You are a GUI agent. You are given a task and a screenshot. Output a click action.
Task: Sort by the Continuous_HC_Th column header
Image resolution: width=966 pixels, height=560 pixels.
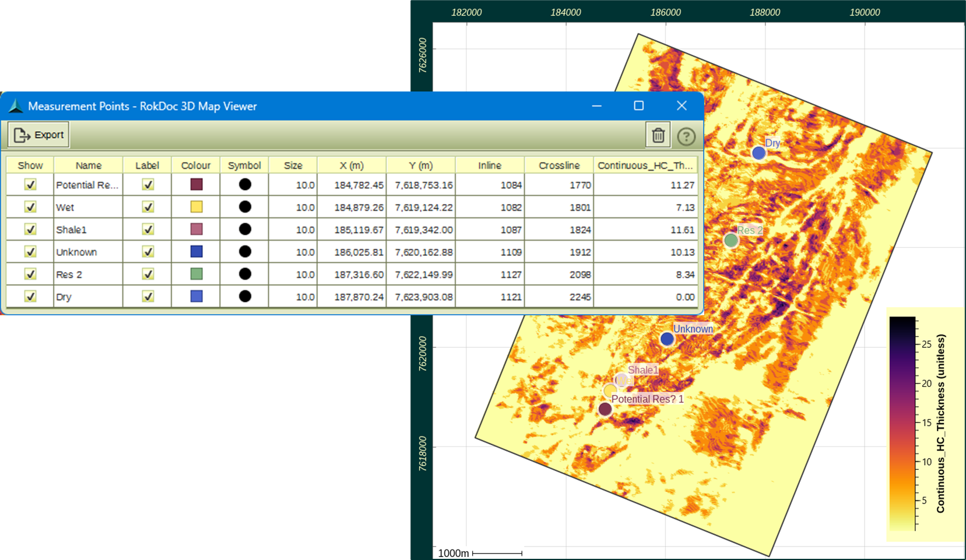645,165
